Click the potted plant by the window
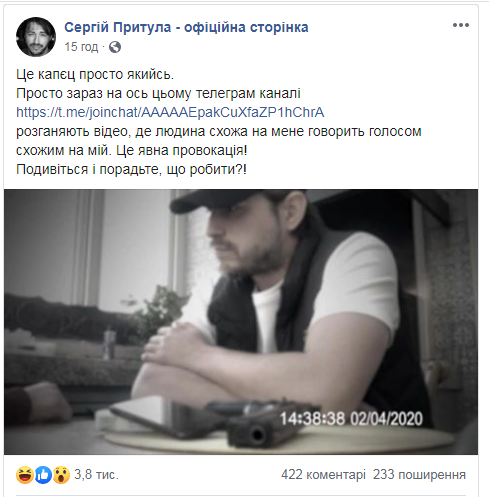This screenshot has width=489, height=497. tap(158, 313)
